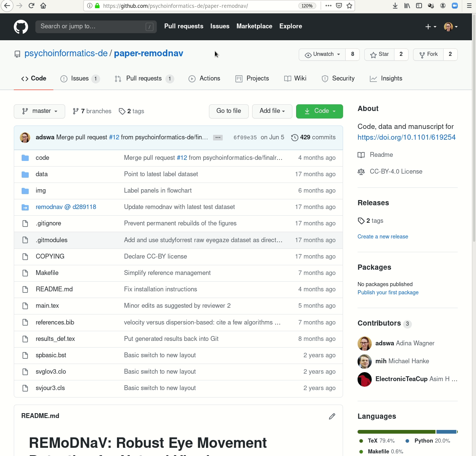This screenshot has height=456, width=476.
Task: Follow the Create a new release link
Action: (x=383, y=237)
